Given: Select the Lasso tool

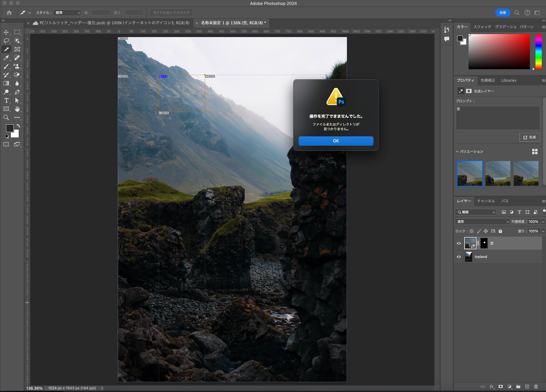Looking at the screenshot, I should (6, 41).
